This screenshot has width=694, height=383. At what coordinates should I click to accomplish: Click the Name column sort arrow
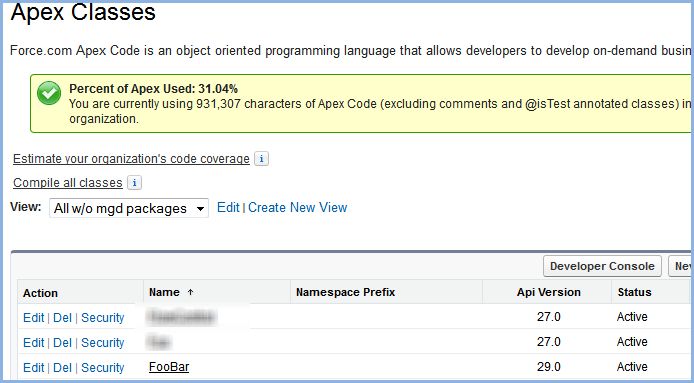pyautogui.click(x=190, y=292)
